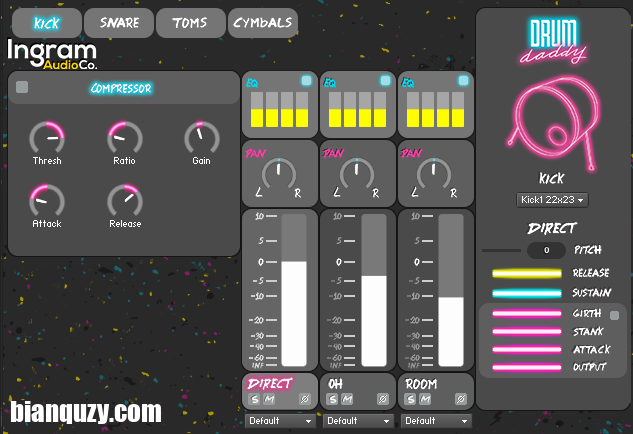Click the pitch slider line left of value
633x434 pixels.
[x=501, y=251]
